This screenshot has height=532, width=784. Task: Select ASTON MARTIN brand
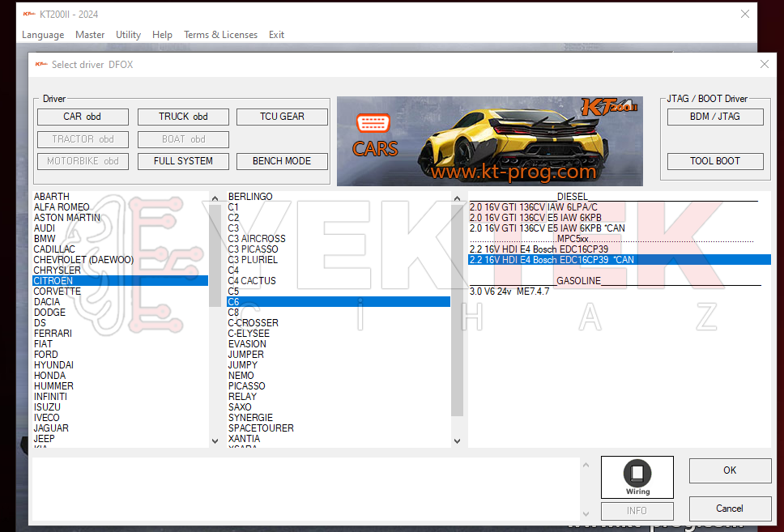120,218
